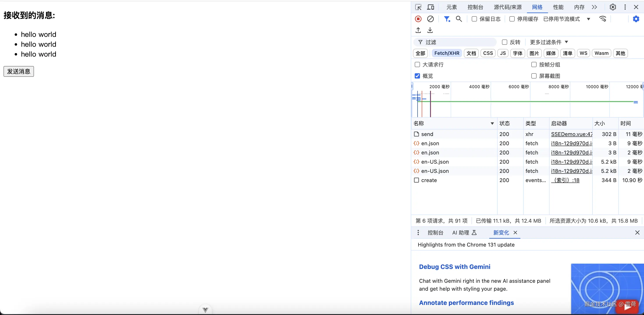
Task: Open network search with magnifier icon
Action: pyautogui.click(x=459, y=19)
